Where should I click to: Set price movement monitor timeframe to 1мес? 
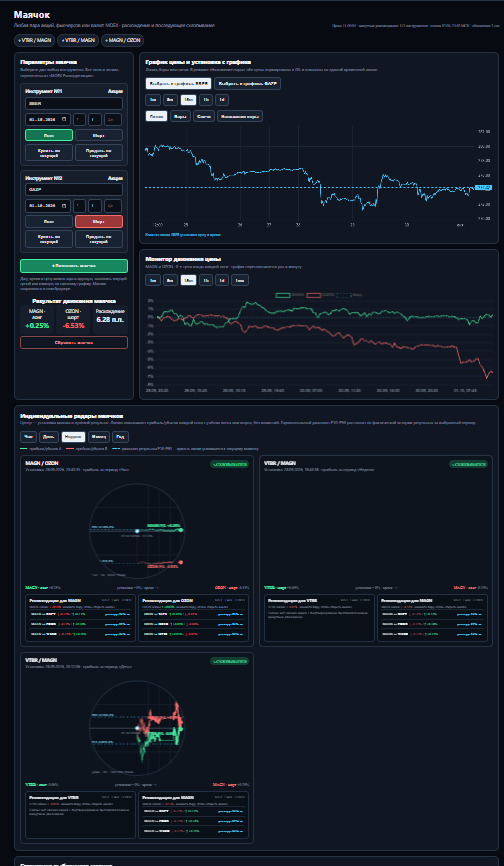240,280
